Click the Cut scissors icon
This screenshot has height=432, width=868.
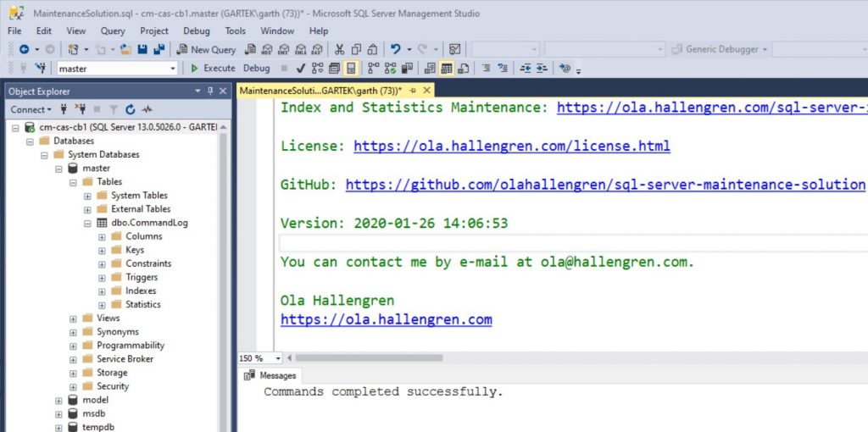pyautogui.click(x=340, y=50)
